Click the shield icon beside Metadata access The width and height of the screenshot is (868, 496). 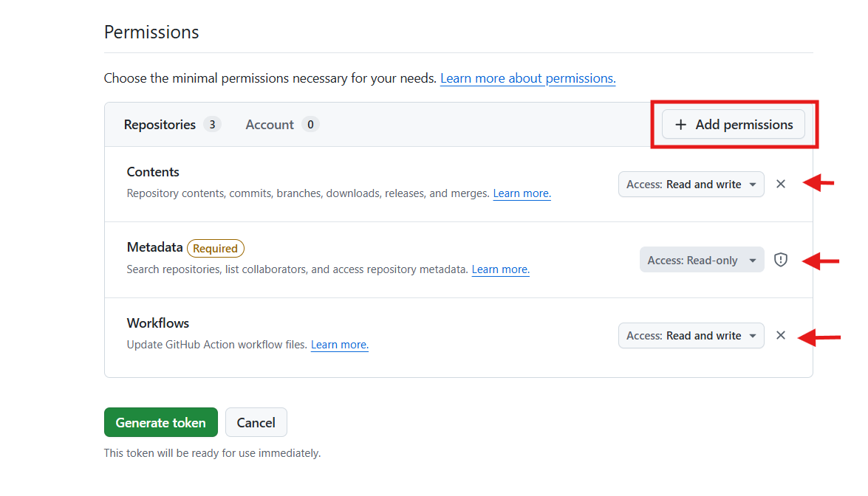click(781, 260)
